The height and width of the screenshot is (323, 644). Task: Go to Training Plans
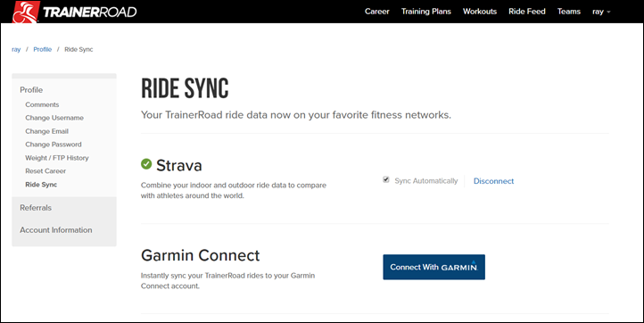tap(425, 12)
